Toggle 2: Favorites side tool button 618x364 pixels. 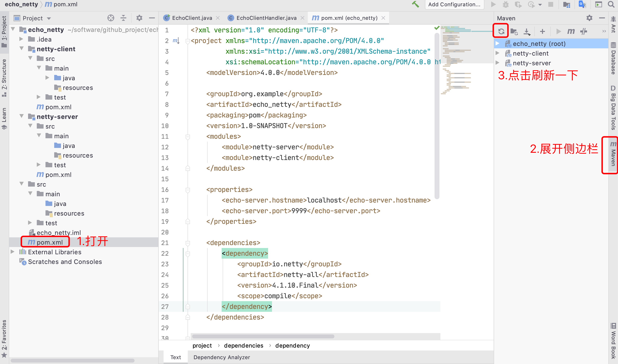click(4, 339)
